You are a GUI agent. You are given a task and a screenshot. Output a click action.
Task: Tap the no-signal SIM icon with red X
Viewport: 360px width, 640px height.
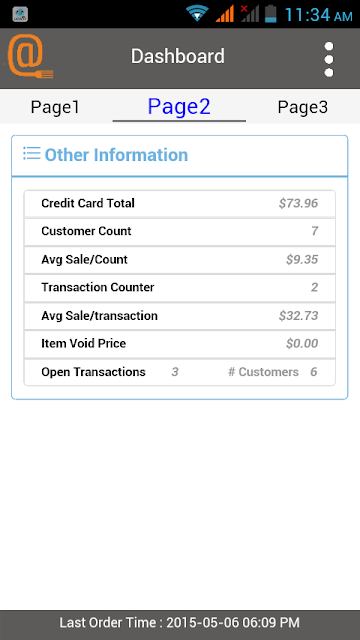click(x=249, y=14)
